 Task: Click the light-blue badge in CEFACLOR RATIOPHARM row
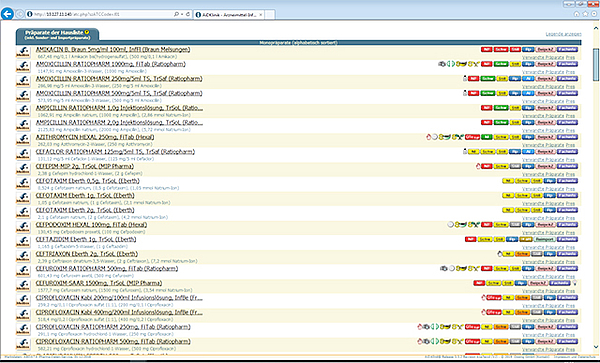click(x=528, y=151)
